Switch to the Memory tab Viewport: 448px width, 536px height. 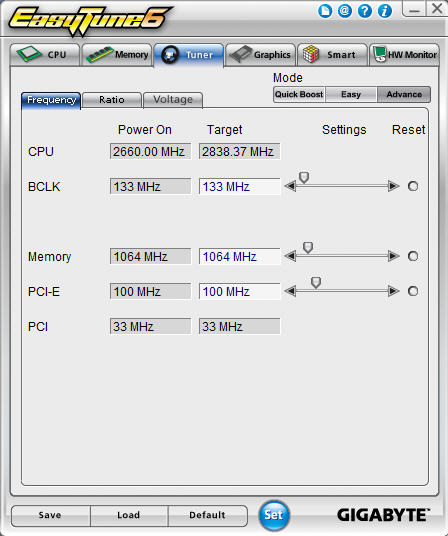(117, 55)
